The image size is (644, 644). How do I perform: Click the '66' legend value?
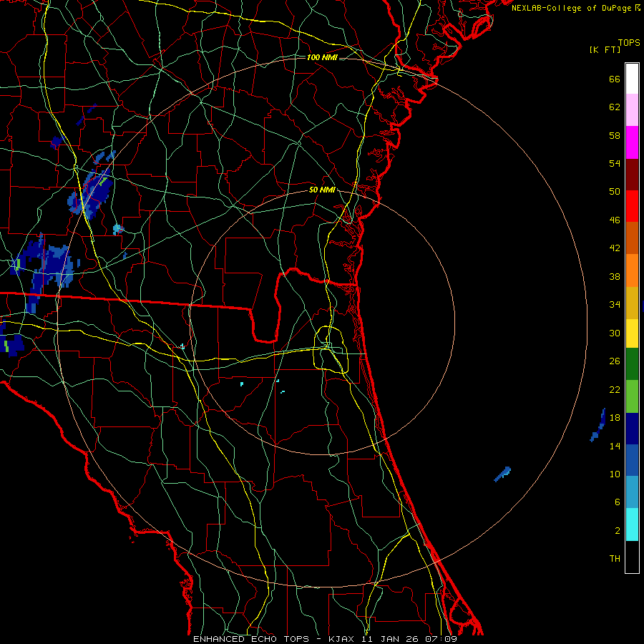point(615,79)
